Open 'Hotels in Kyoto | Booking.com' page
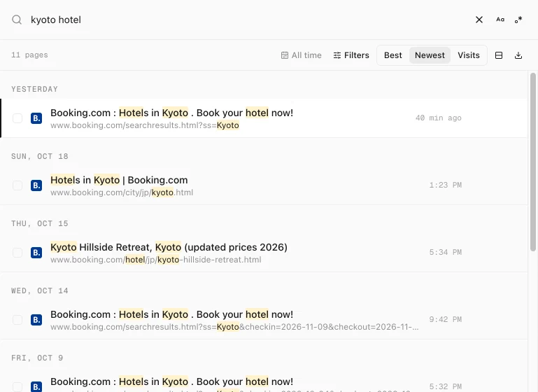Image resolution: width=538 pixels, height=392 pixels. (x=119, y=180)
